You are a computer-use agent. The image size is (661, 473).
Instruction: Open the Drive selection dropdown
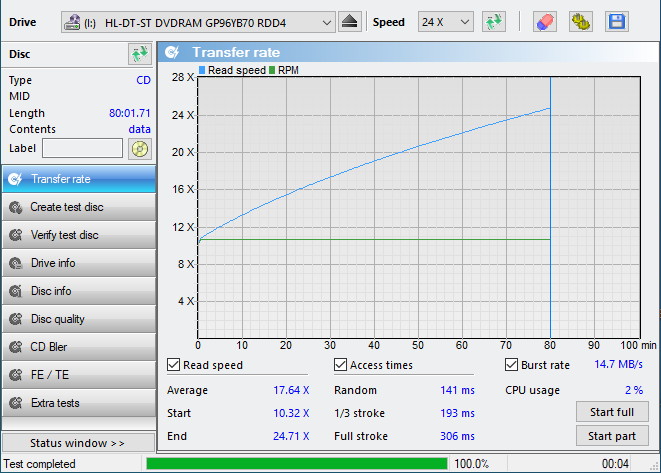coord(198,22)
